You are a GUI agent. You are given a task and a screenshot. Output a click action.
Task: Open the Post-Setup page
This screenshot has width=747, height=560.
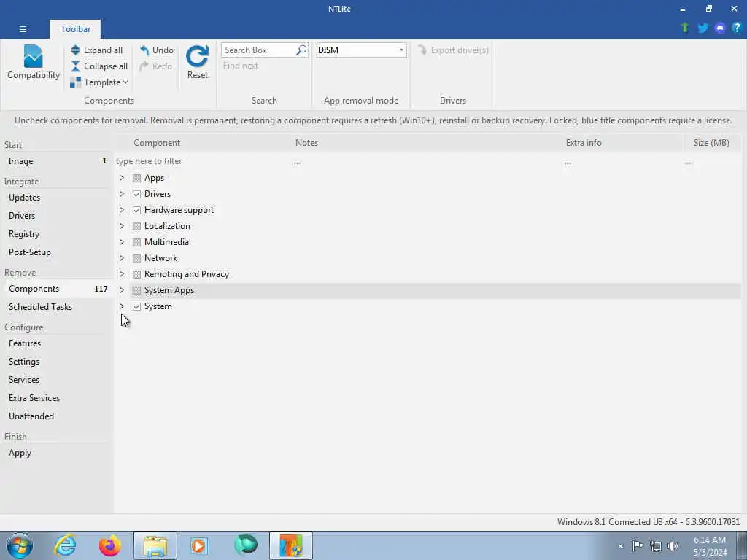(x=56, y=252)
